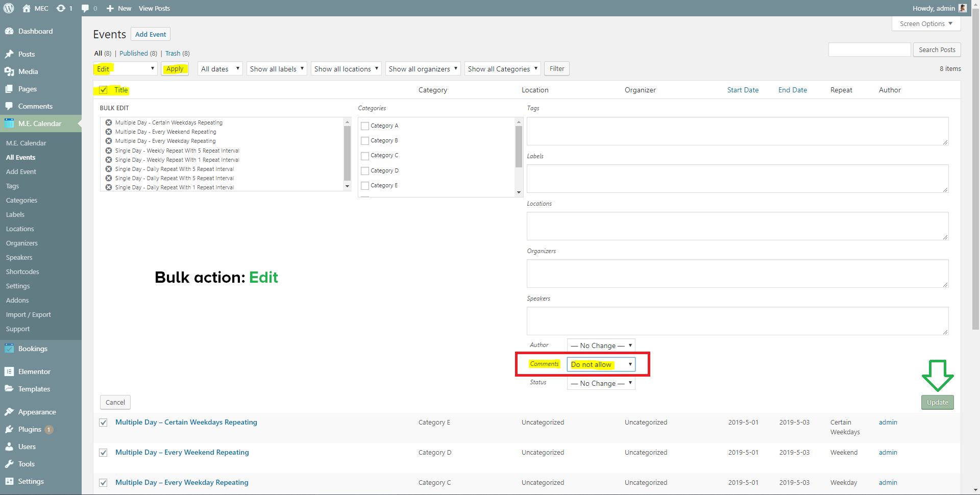Uncheck the 'Multiple Day – Every Weekend Repeating' row

pyautogui.click(x=104, y=453)
